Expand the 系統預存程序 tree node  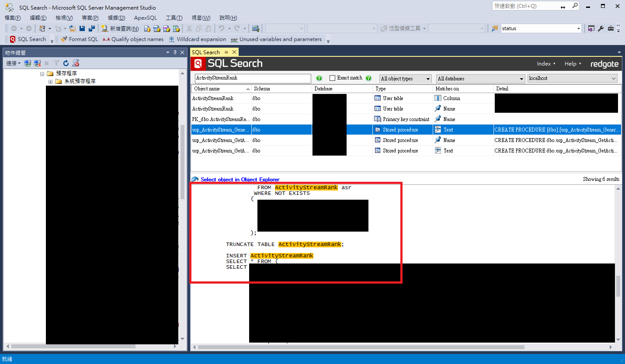[50, 81]
